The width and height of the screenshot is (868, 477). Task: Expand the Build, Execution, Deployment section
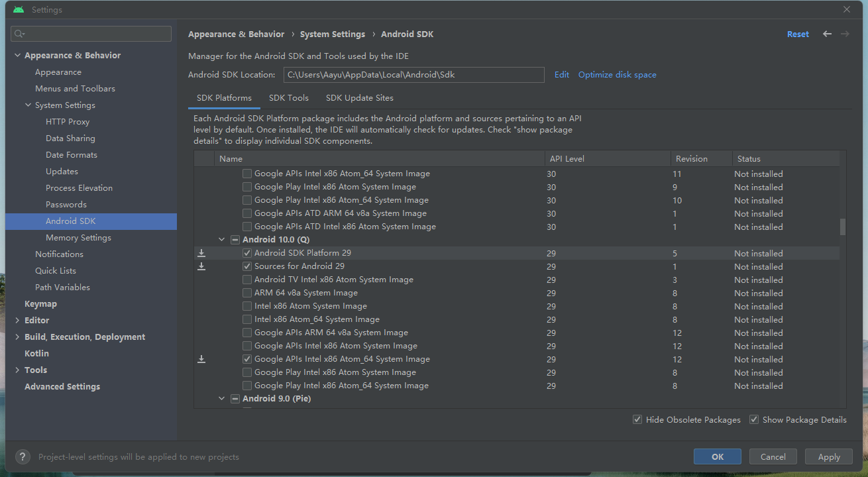(x=17, y=337)
